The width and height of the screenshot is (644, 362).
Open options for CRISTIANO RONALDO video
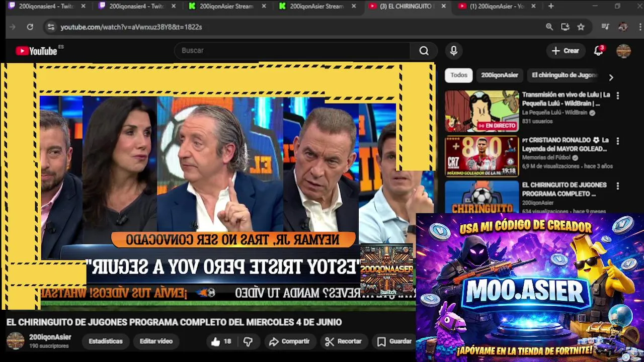(618, 141)
